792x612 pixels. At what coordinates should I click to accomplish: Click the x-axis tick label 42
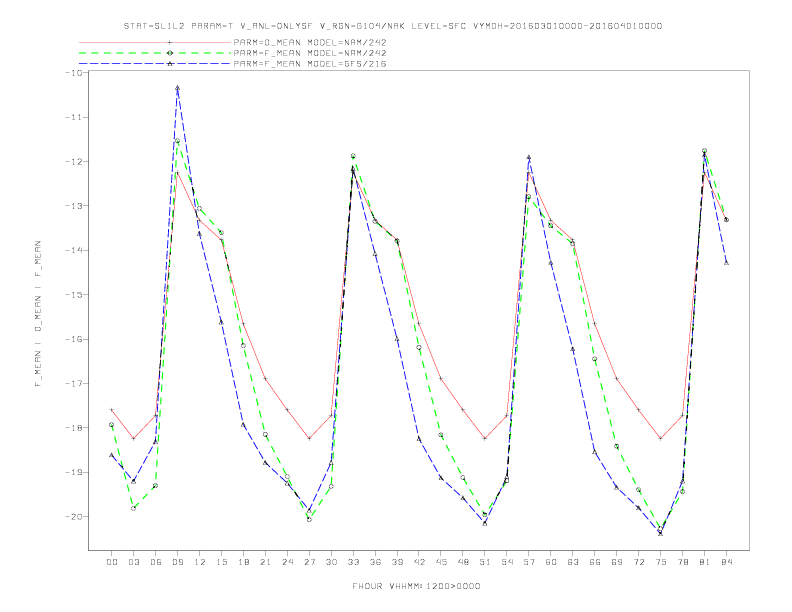419,562
